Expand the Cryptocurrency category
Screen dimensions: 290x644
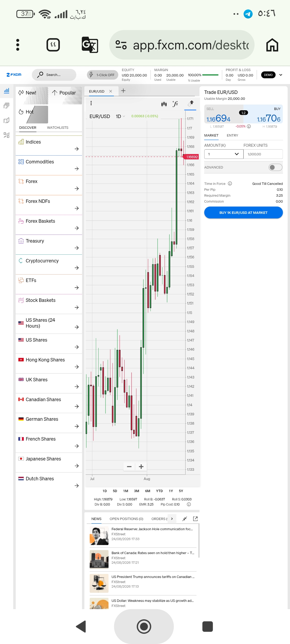click(x=49, y=264)
